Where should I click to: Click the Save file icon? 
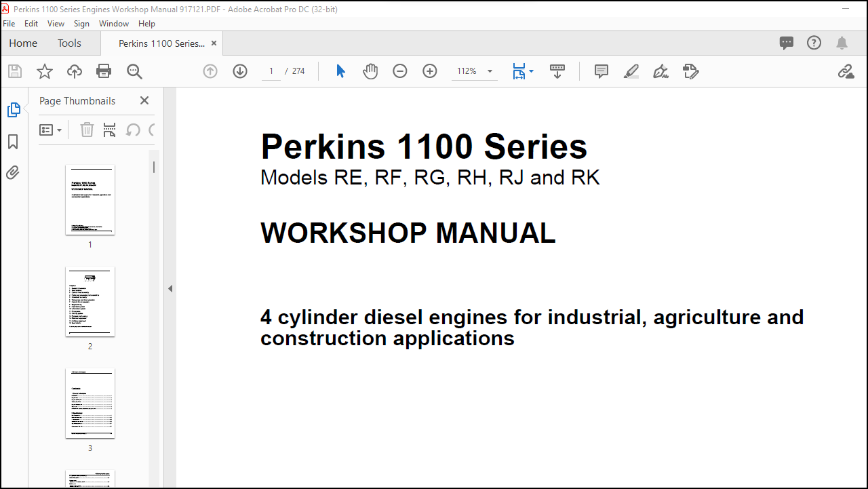click(x=15, y=71)
